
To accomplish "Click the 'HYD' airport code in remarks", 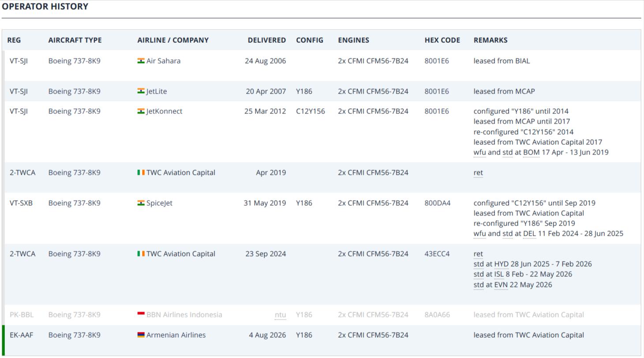I will point(502,264).
